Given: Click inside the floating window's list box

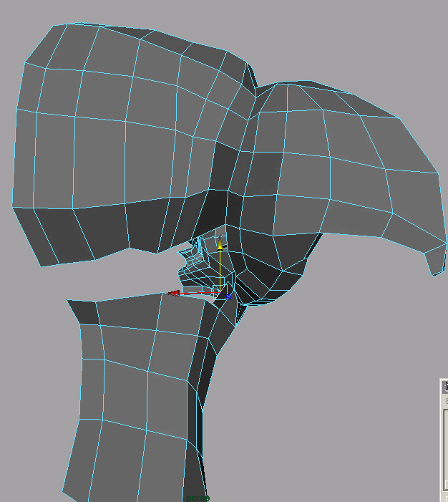Looking at the screenshot, I should coord(444,444).
